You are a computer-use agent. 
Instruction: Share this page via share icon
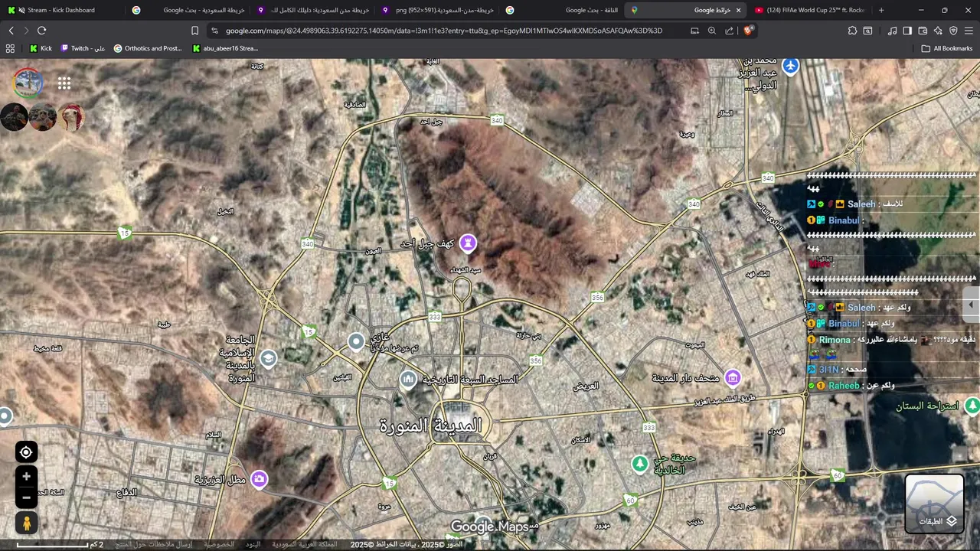(729, 31)
